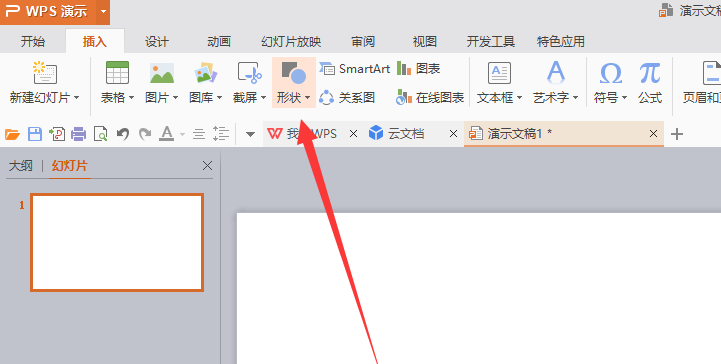Open the quick access customize arrow
The width and height of the screenshot is (721, 364).
click(x=250, y=135)
